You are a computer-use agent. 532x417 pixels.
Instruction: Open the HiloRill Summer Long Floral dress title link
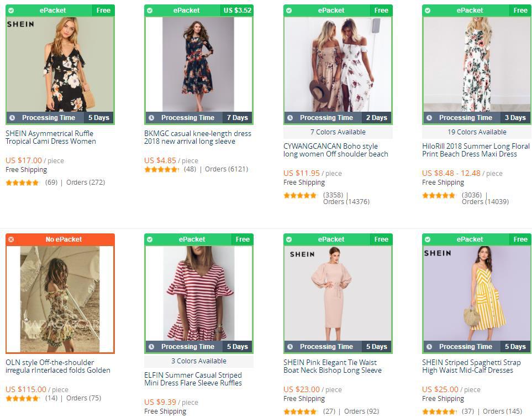point(474,150)
